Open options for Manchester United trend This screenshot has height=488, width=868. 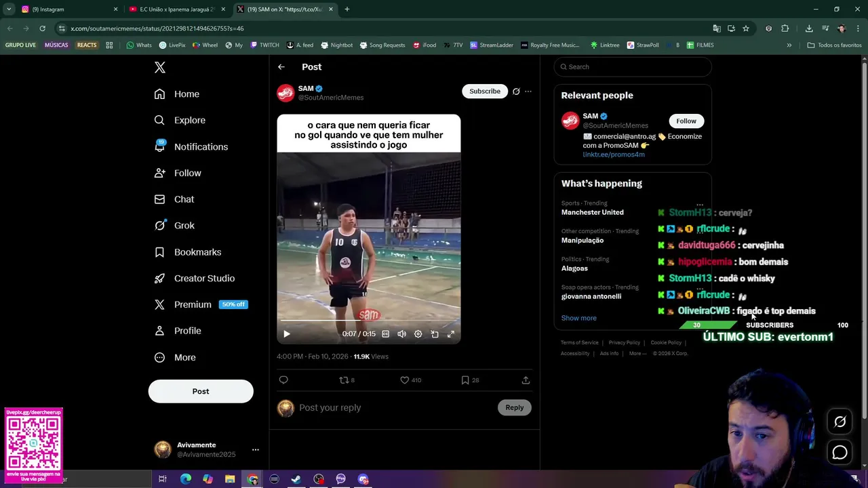[700, 204]
